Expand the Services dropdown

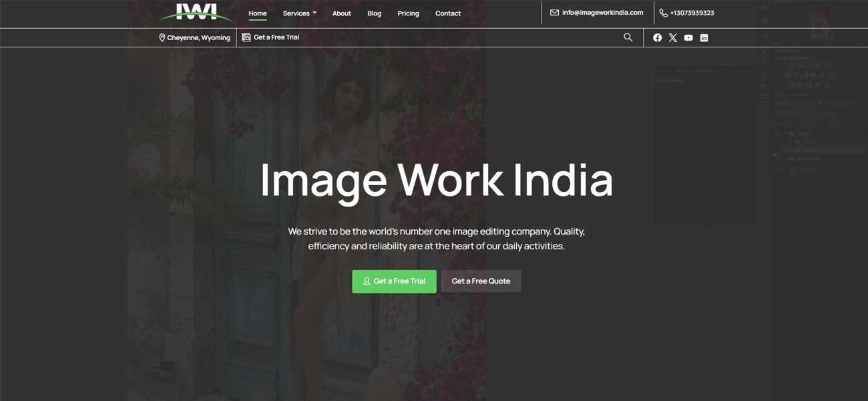pyautogui.click(x=298, y=13)
